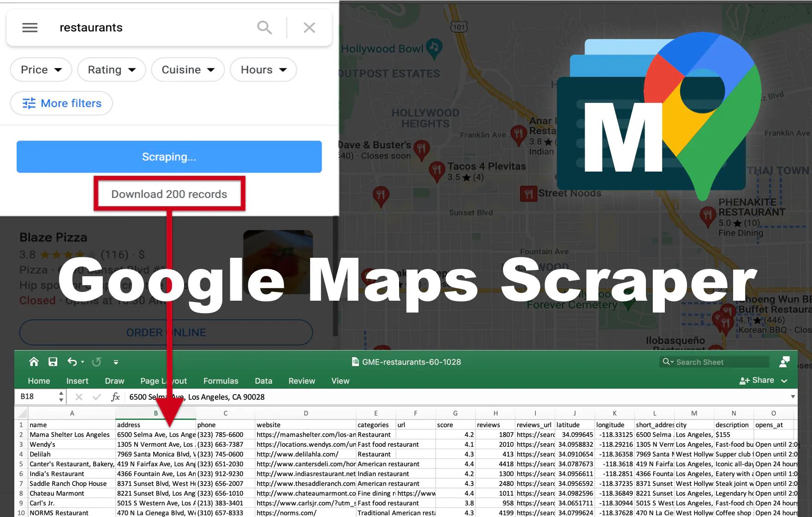The height and width of the screenshot is (517, 812).
Task: Select row 5 header
Action: pos(21,464)
